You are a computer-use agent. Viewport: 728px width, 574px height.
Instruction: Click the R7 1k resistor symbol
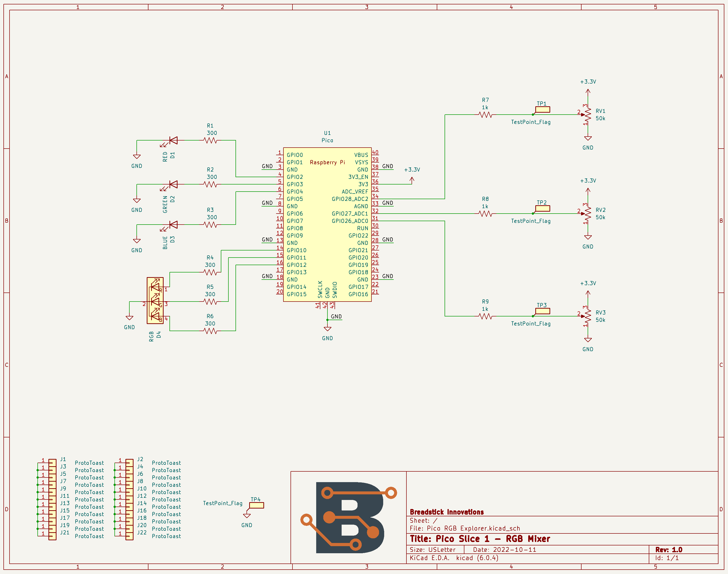485,115
